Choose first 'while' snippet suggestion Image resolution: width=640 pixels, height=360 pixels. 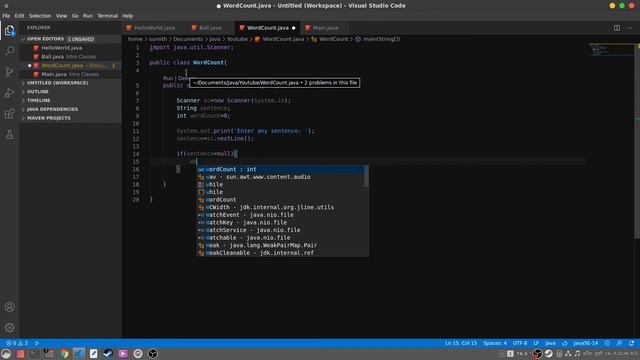coord(281,184)
